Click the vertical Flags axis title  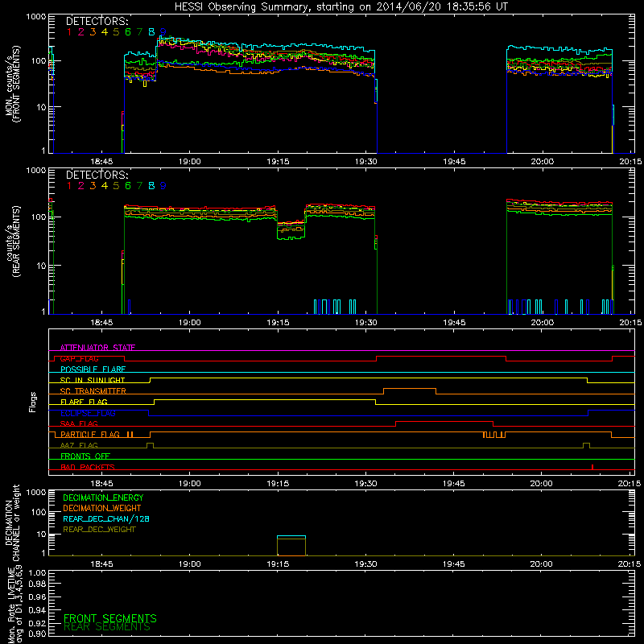(33, 402)
